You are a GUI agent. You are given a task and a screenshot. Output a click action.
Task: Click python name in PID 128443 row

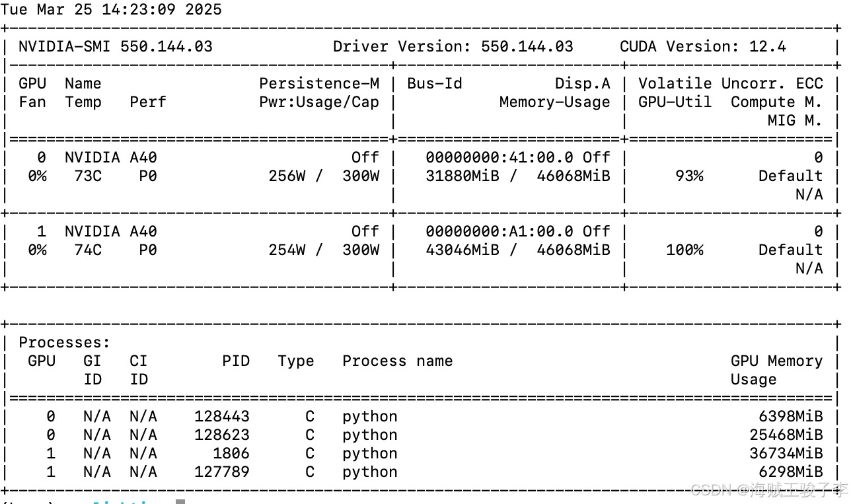370,417
